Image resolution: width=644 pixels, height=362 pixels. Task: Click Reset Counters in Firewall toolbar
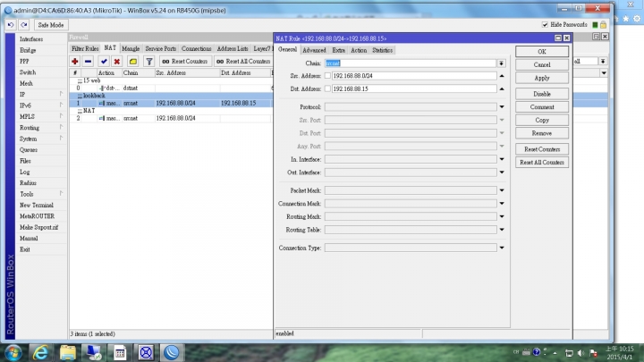(185, 62)
